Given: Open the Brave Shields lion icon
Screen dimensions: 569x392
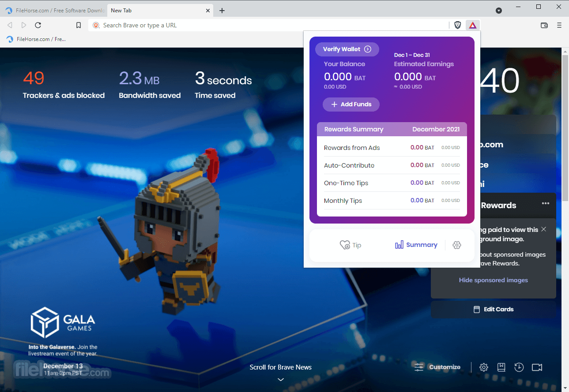Looking at the screenshot, I should [458, 25].
